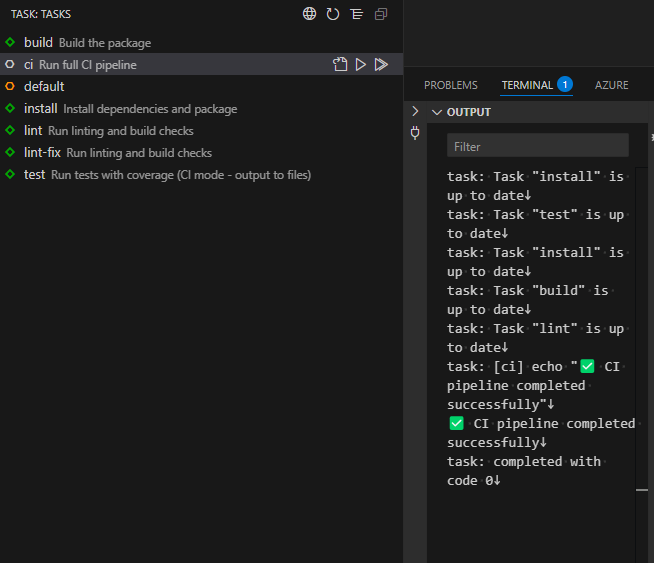Select the test task
This screenshot has height=563, width=654.
coord(201,174)
